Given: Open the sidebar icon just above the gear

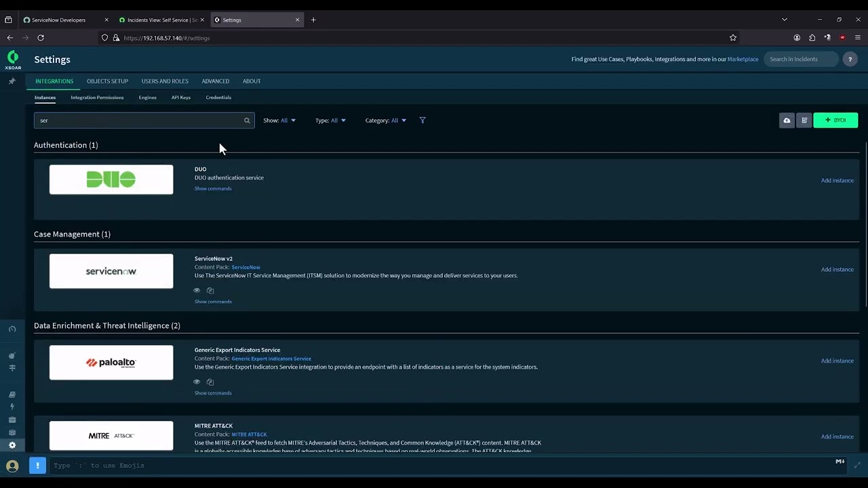Looking at the screenshot, I should [12, 432].
